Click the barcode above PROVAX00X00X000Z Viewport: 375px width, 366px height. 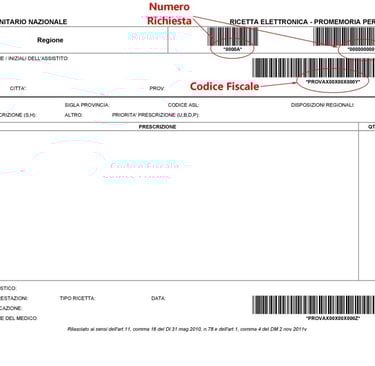(313, 305)
